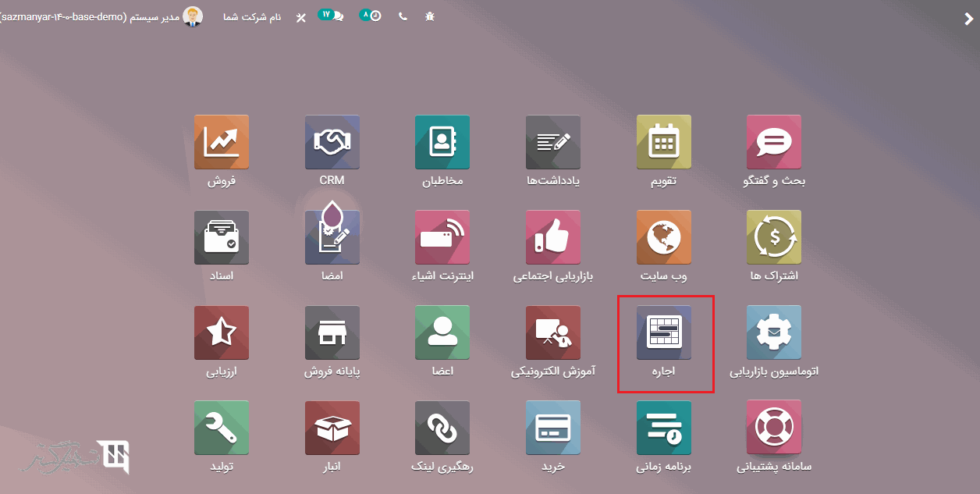Open the debug bug icon menu
Viewport: 980px width, 494px height.
(429, 16)
